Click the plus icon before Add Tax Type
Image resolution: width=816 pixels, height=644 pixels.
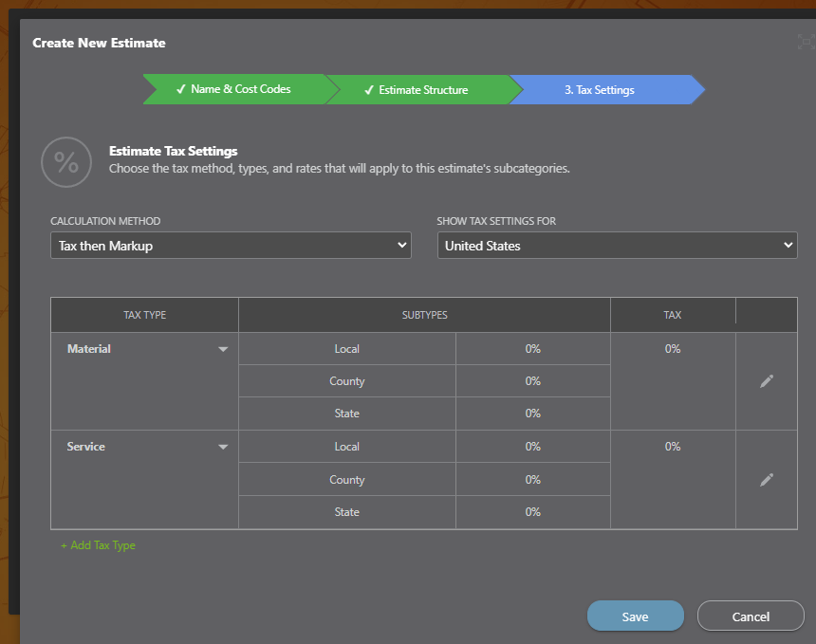[65, 545]
